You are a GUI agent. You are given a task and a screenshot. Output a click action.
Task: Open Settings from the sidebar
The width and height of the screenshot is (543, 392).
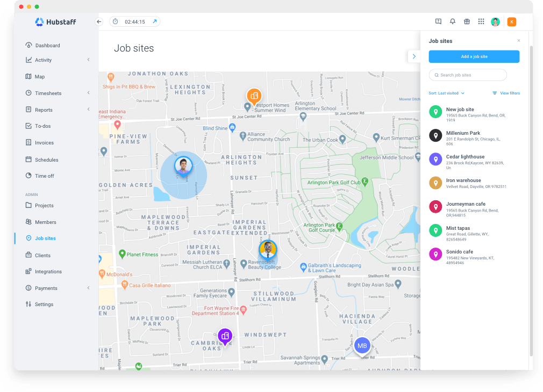click(46, 304)
